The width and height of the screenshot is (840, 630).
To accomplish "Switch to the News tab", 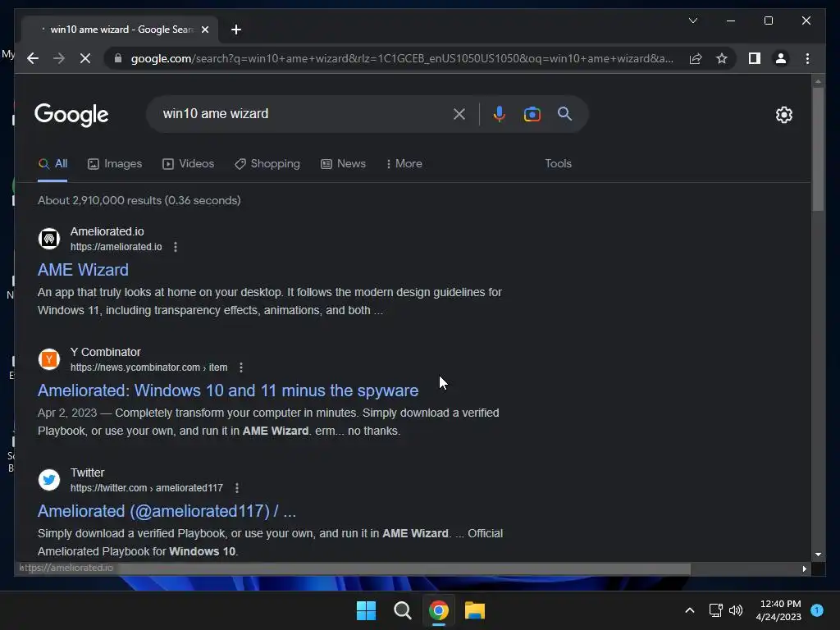I will coord(343,163).
